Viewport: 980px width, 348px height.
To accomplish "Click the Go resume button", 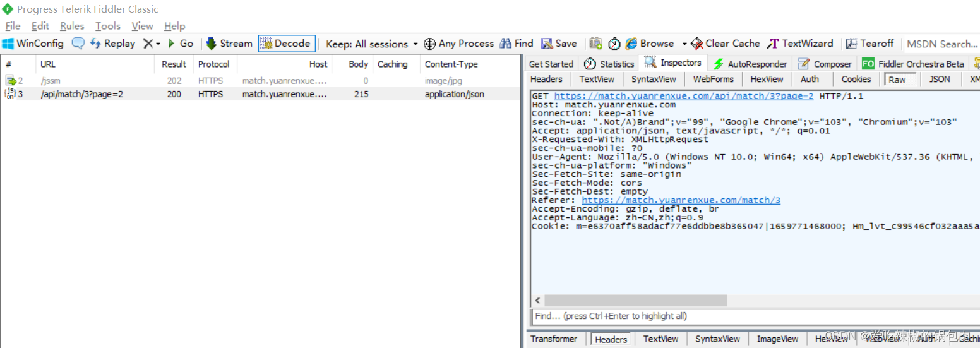I will tap(181, 44).
